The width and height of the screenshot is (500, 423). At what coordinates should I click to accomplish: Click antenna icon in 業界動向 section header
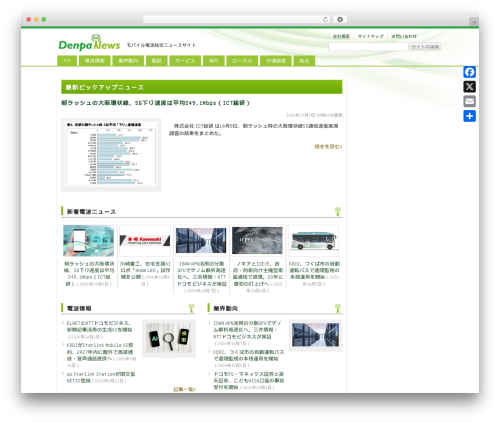338,308
